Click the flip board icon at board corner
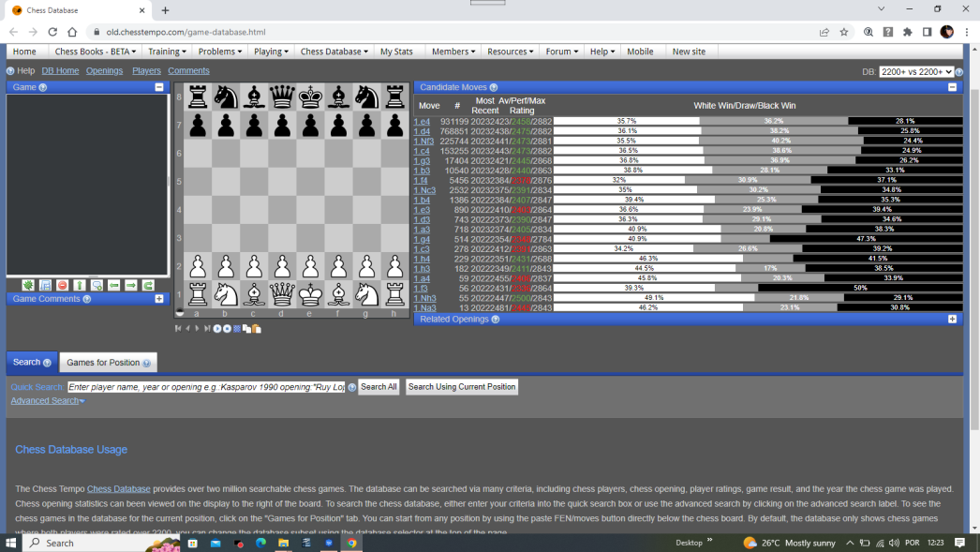The height and width of the screenshot is (552, 980). point(180,312)
